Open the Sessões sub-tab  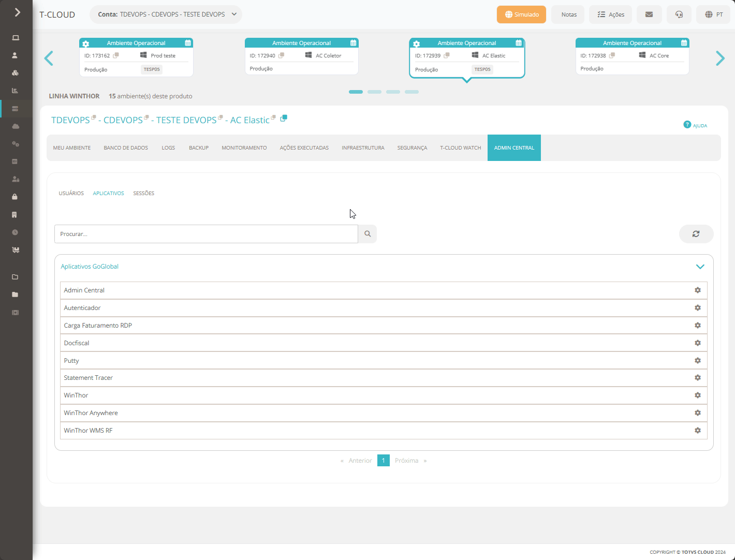pos(144,194)
